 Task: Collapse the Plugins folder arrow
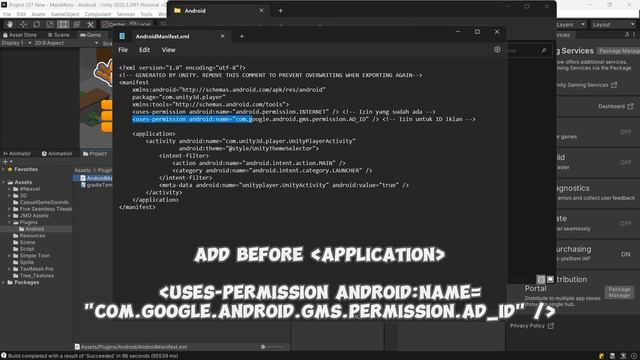pos(9,222)
